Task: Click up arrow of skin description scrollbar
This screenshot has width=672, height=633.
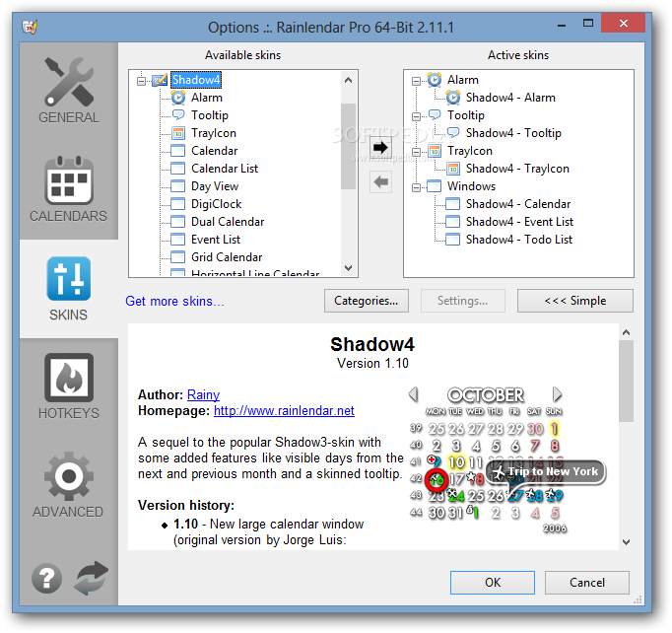Action: (x=626, y=332)
